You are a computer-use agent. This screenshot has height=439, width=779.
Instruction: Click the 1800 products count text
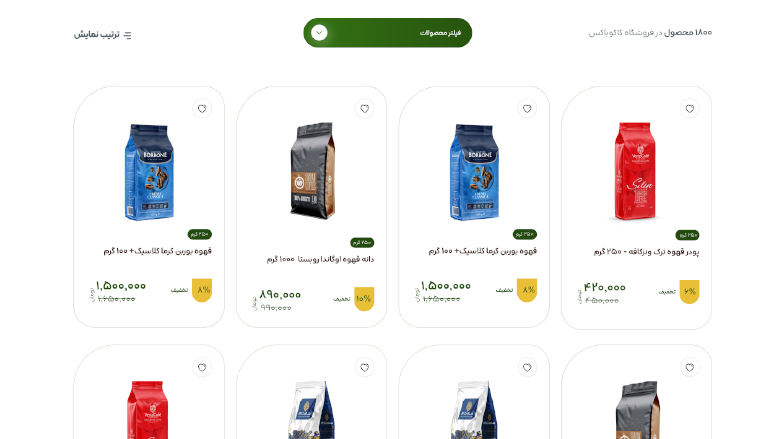point(688,33)
